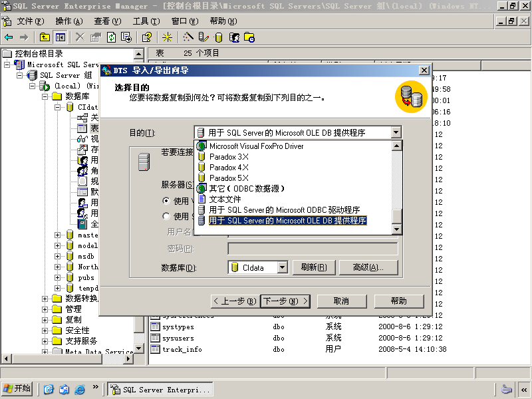Click the New login user toolbar icon
This screenshot has width=532, height=399.
pyautogui.click(x=234, y=37)
